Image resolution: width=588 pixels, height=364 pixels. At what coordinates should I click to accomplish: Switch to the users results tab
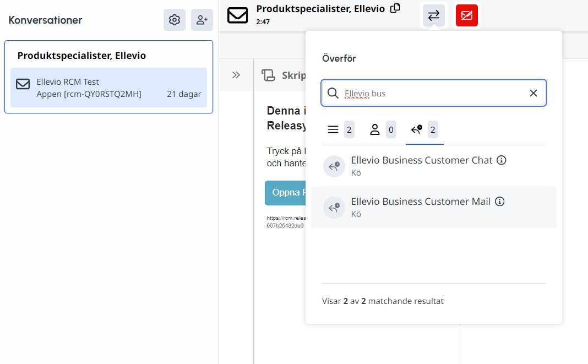pyautogui.click(x=383, y=130)
